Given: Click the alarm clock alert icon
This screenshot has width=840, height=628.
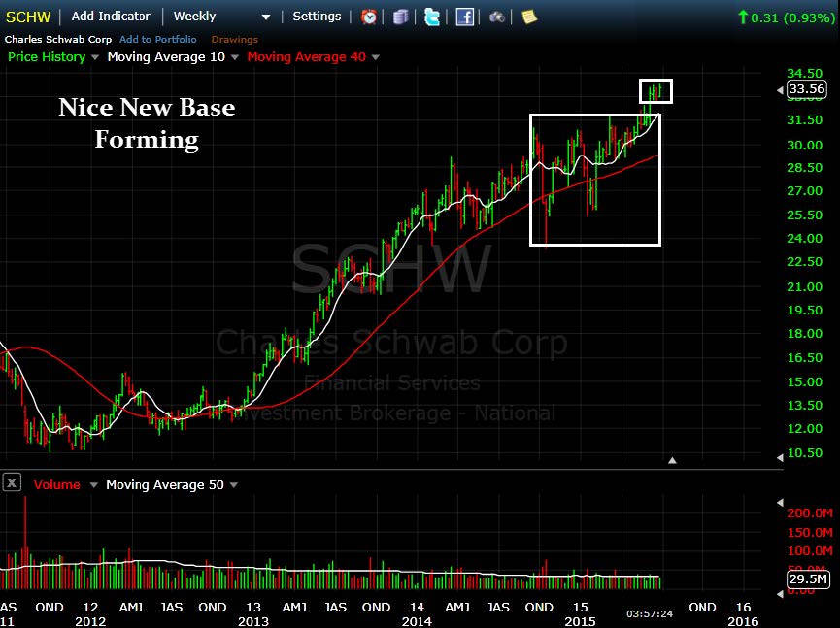Looking at the screenshot, I should point(369,17).
